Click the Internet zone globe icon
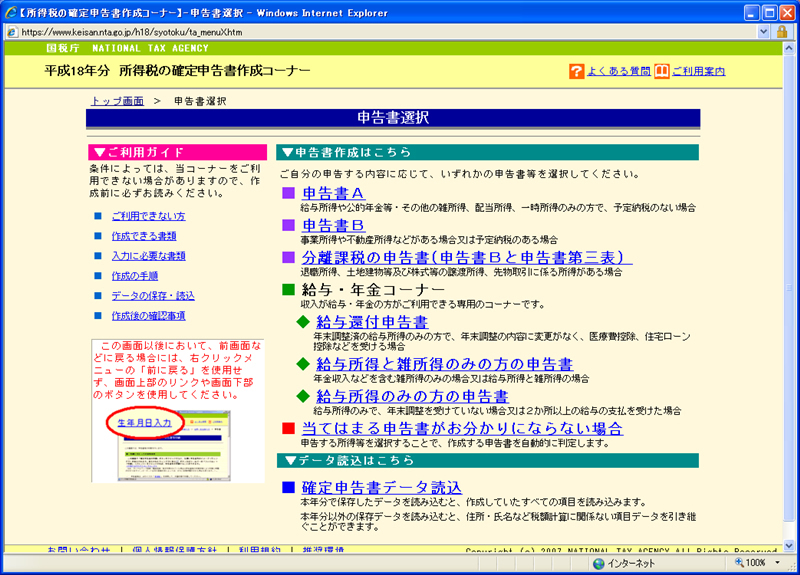800x575 pixels. [599, 563]
